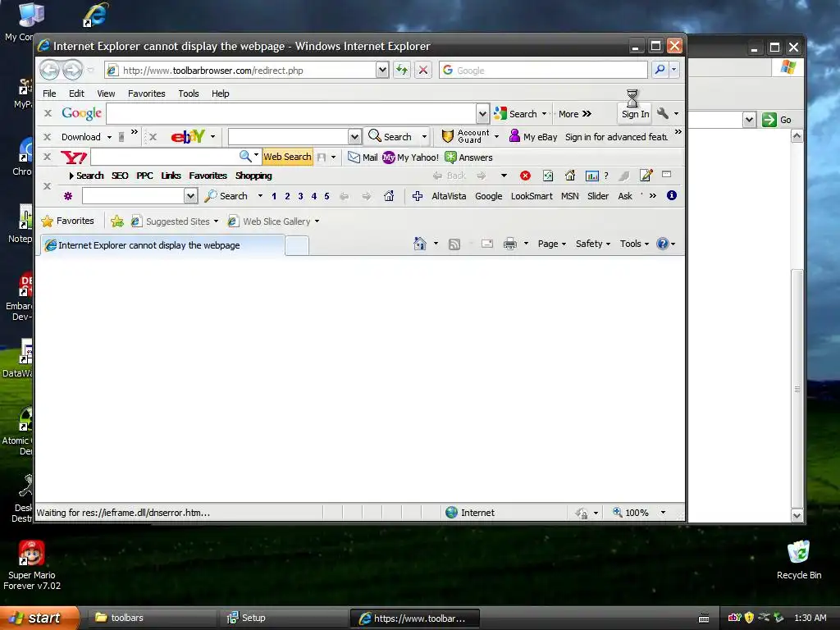Click the Add to Favorites star icon

(116, 221)
